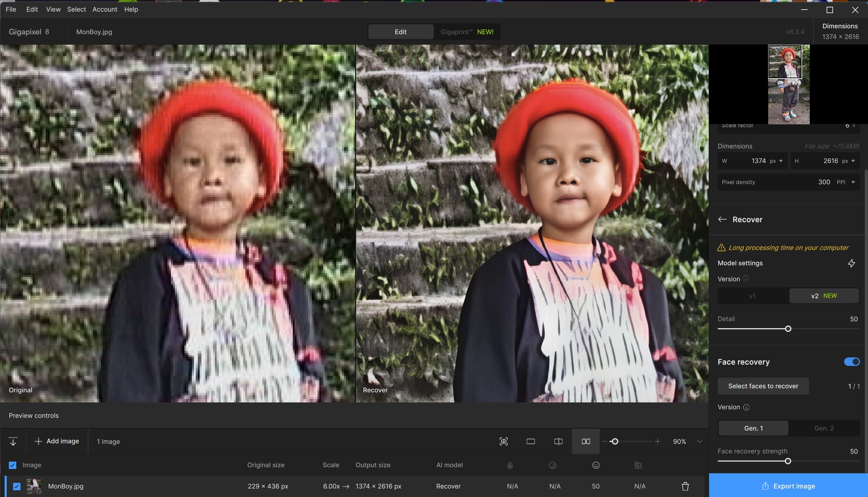Image resolution: width=868 pixels, height=497 pixels.
Task: Click the Detail slider handle
Action: coord(788,329)
